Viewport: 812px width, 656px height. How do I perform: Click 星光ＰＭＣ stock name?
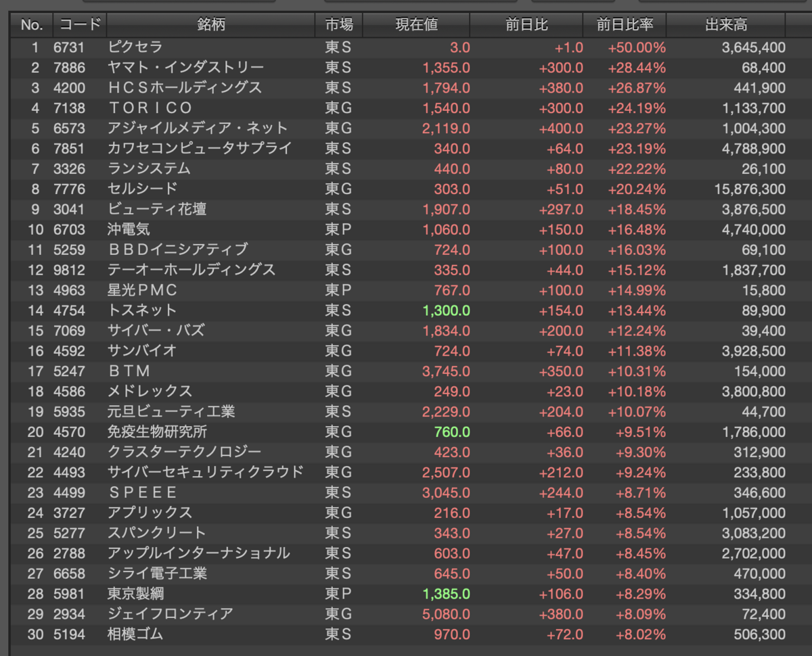click(x=142, y=290)
